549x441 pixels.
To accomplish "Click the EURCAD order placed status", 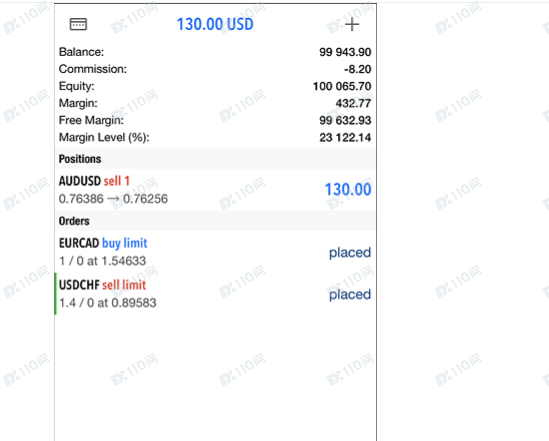I will pyautogui.click(x=350, y=253).
